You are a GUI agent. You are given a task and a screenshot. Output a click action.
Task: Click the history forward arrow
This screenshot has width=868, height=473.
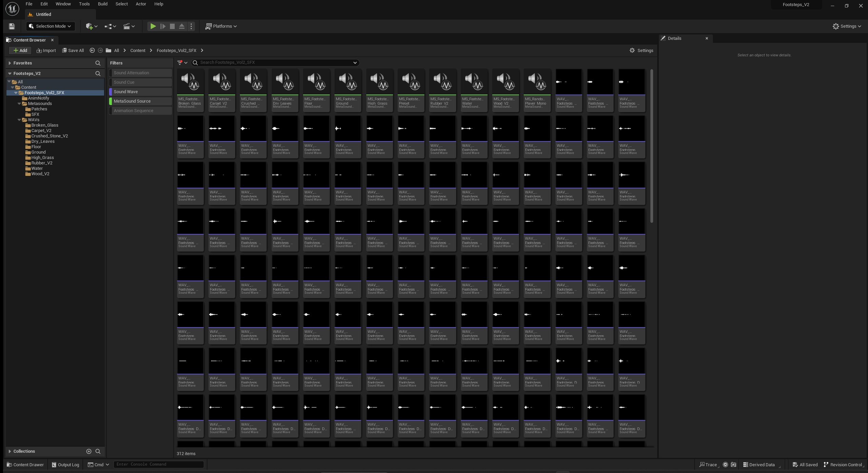[x=100, y=50]
